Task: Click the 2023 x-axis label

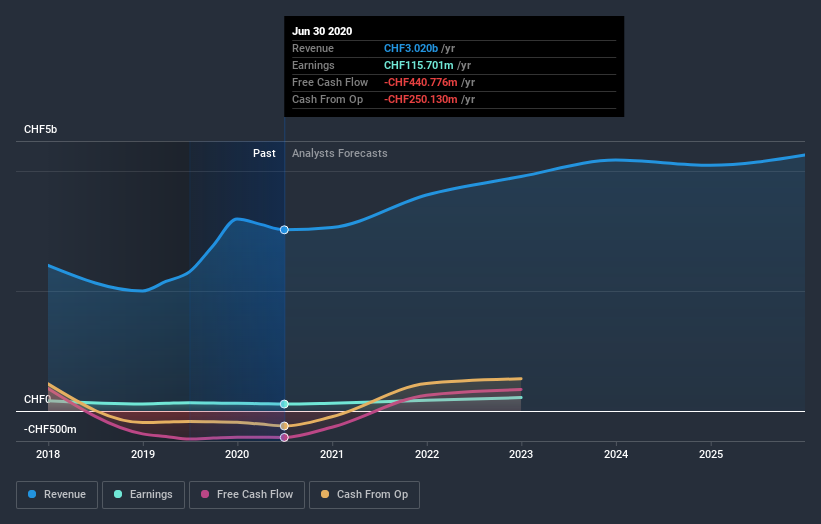Action: pyautogui.click(x=521, y=454)
